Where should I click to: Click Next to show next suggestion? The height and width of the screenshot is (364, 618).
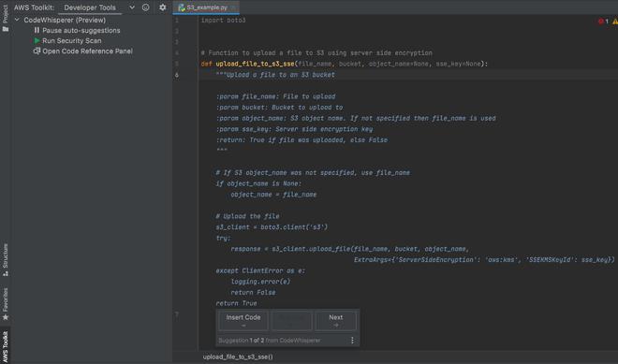point(336,321)
